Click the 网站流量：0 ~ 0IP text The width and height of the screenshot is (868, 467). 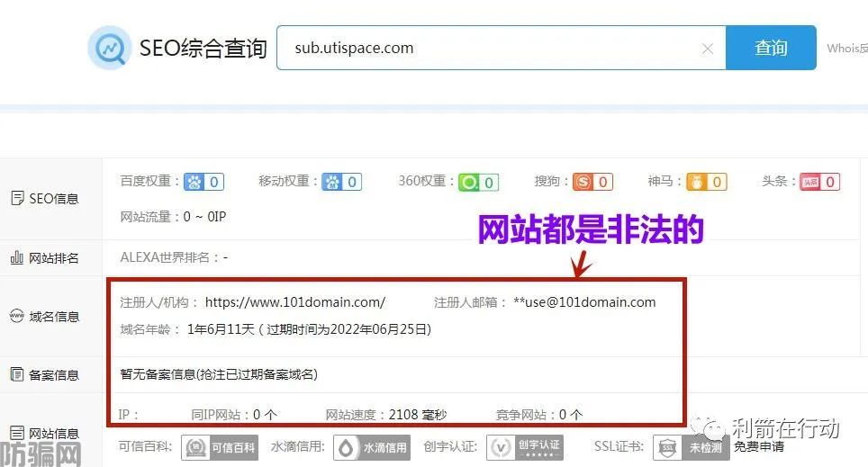click(173, 217)
